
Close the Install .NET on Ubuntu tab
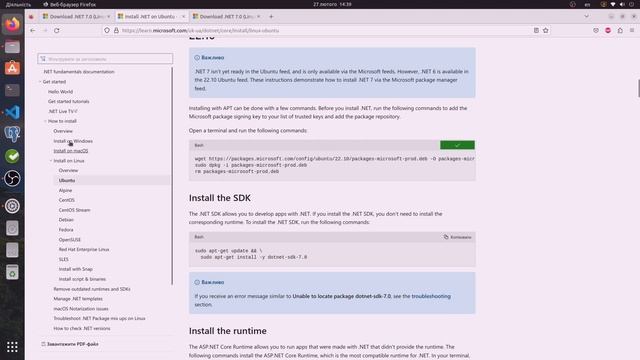[183, 17]
